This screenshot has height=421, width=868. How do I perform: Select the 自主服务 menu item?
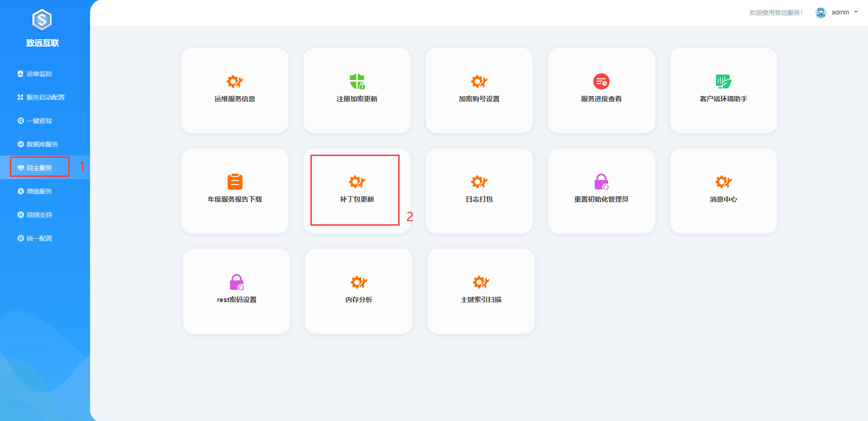(45, 168)
